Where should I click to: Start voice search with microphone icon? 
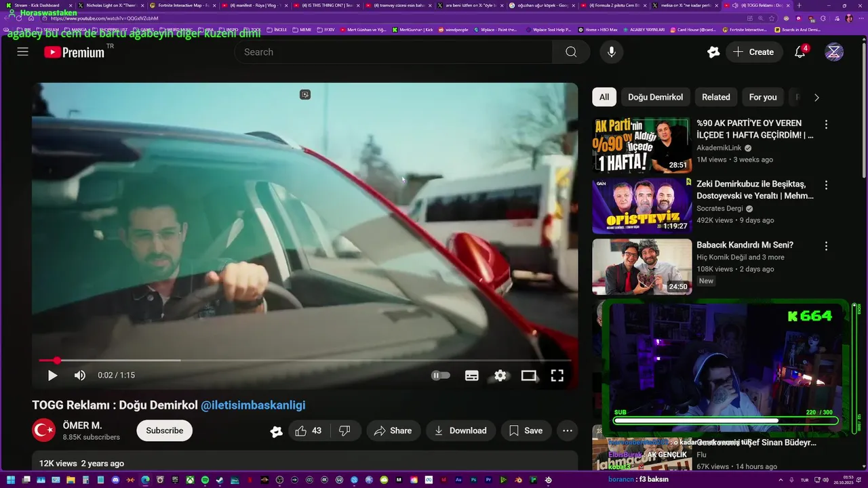pyautogui.click(x=612, y=52)
